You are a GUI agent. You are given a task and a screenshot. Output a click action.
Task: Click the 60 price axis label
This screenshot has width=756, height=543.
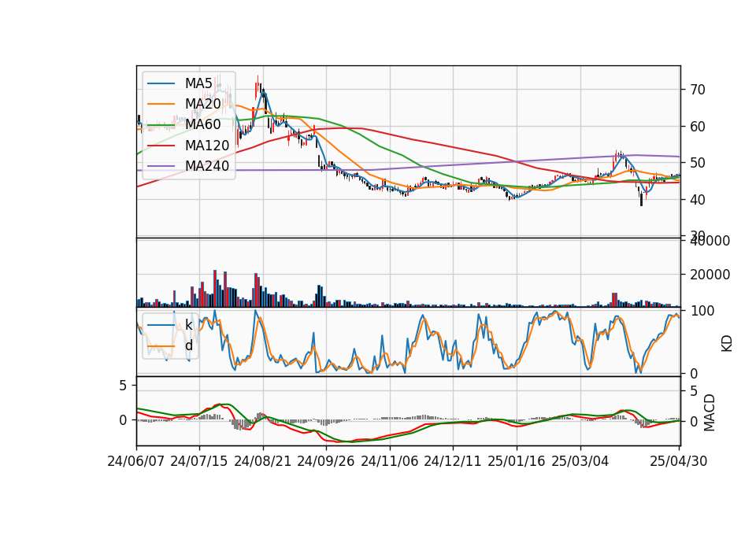tap(698, 127)
